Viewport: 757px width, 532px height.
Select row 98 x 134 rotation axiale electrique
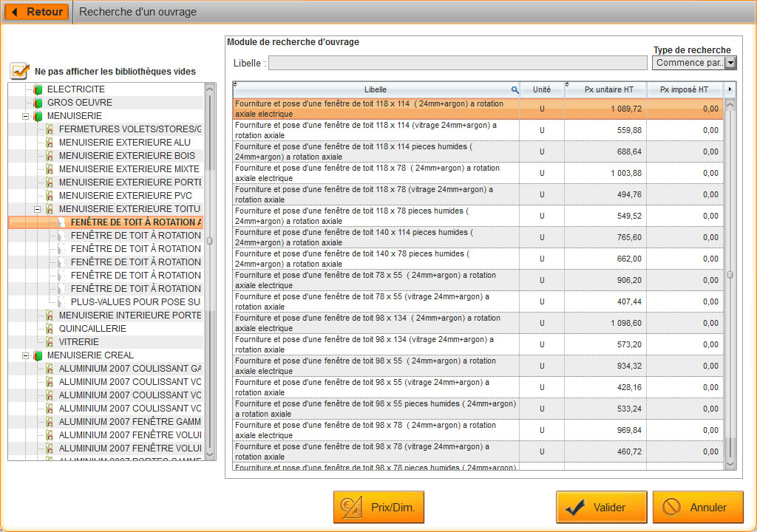(x=478, y=323)
